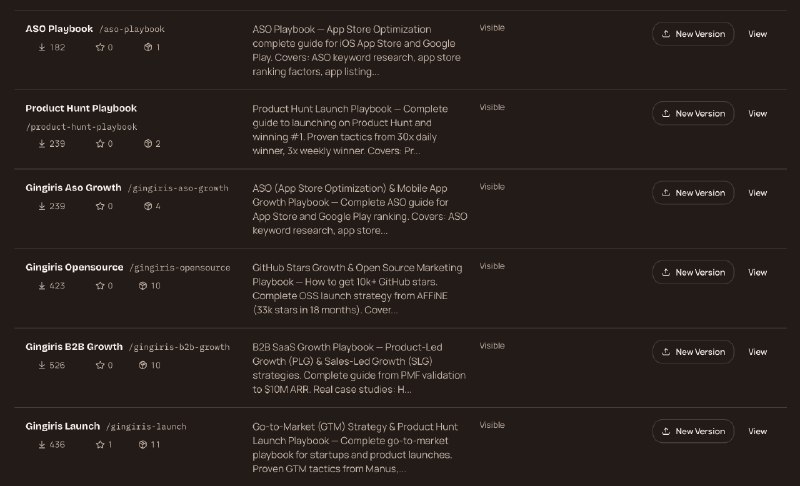Click Visible status on Gingiris B2B Growth
This screenshot has width=800, height=486.
tap(492, 346)
